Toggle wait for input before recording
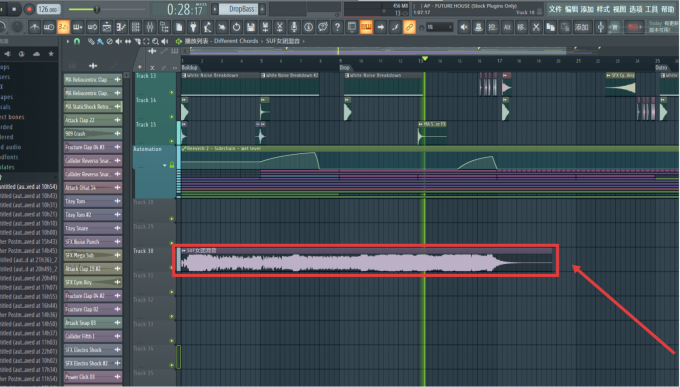This screenshot has width=680, height=387. 49,27
